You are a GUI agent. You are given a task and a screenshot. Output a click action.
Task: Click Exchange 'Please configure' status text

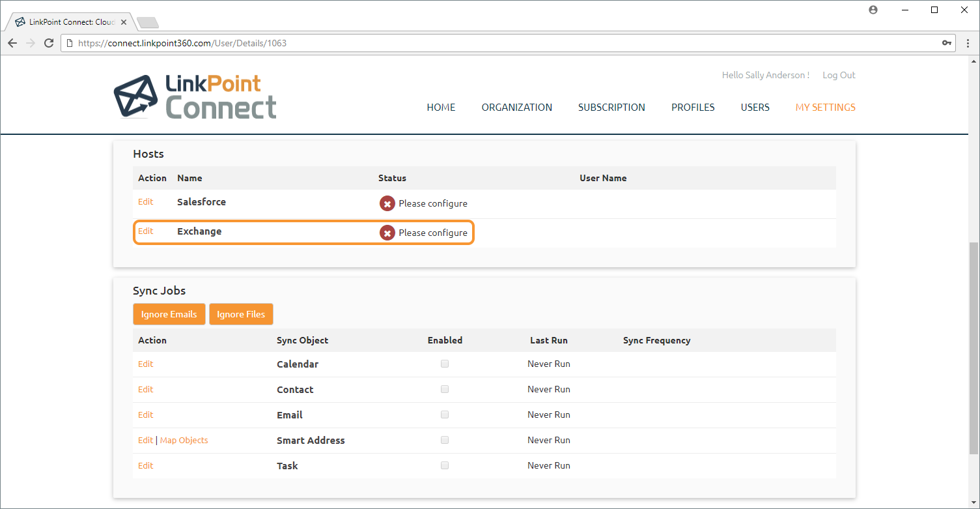[x=433, y=233]
